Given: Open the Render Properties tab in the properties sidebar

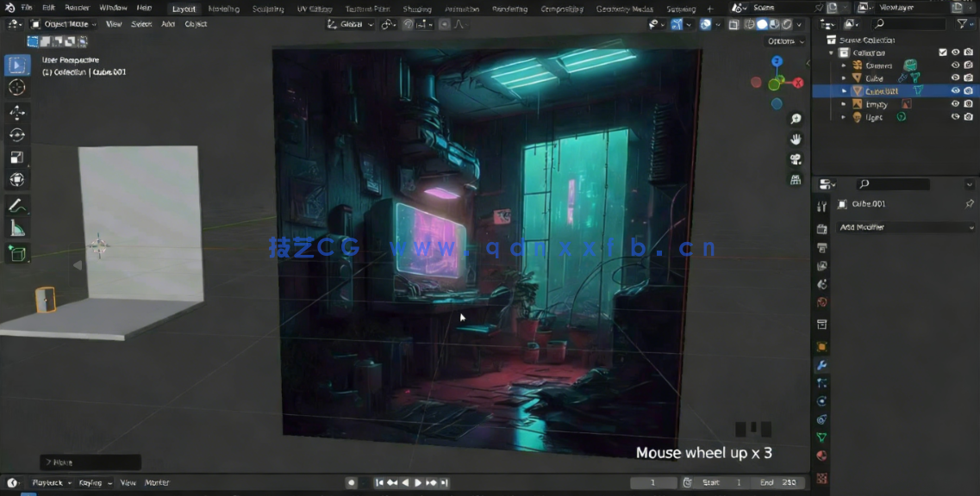Looking at the screenshot, I should point(821,229).
